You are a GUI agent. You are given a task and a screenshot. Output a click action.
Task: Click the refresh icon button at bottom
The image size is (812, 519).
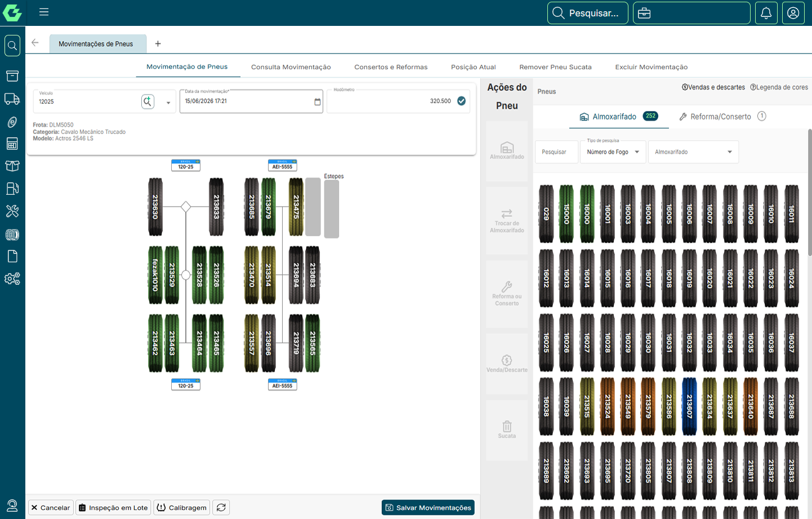[x=221, y=507]
